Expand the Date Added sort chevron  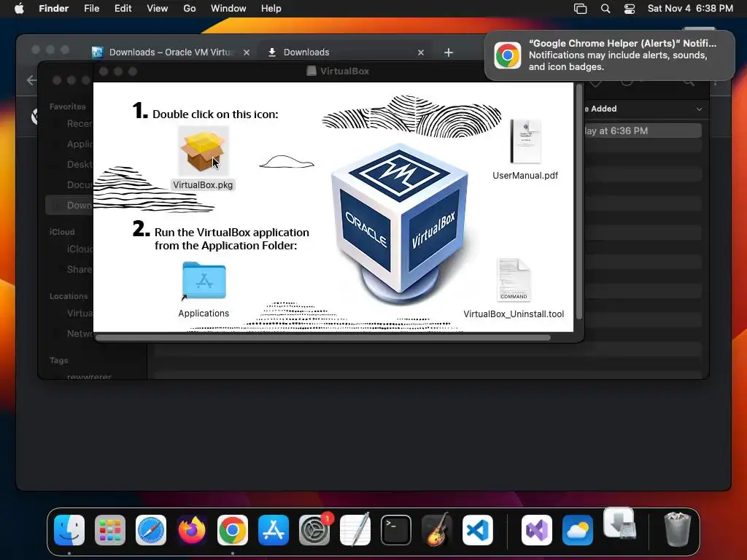[x=699, y=109]
